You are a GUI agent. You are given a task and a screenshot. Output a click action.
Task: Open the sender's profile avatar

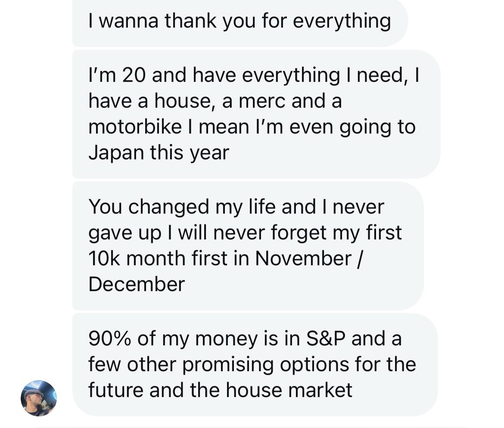click(39, 398)
